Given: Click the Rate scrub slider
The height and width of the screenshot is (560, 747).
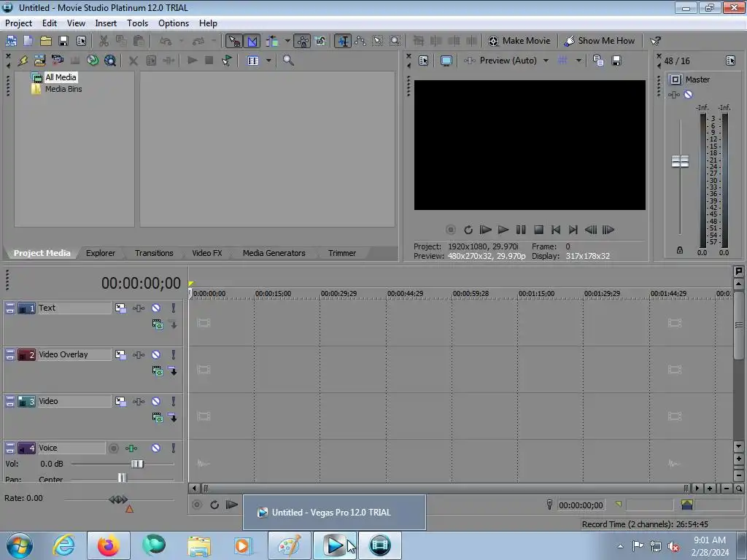Looking at the screenshot, I should [118, 499].
